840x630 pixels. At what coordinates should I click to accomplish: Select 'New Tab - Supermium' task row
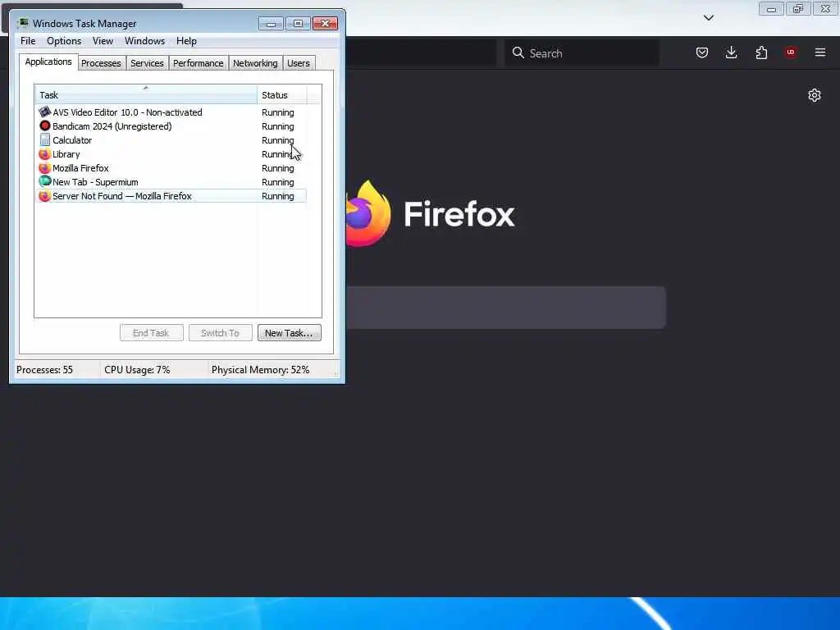[x=171, y=181]
